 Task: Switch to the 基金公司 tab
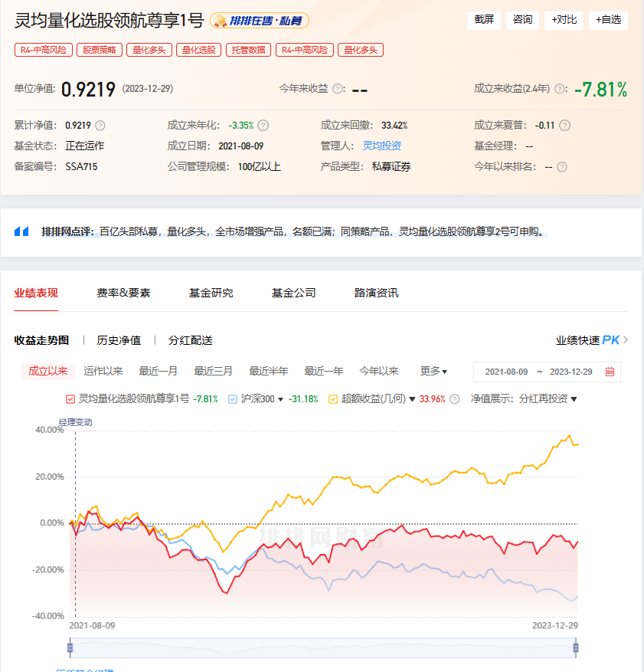pyautogui.click(x=294, y=293)
